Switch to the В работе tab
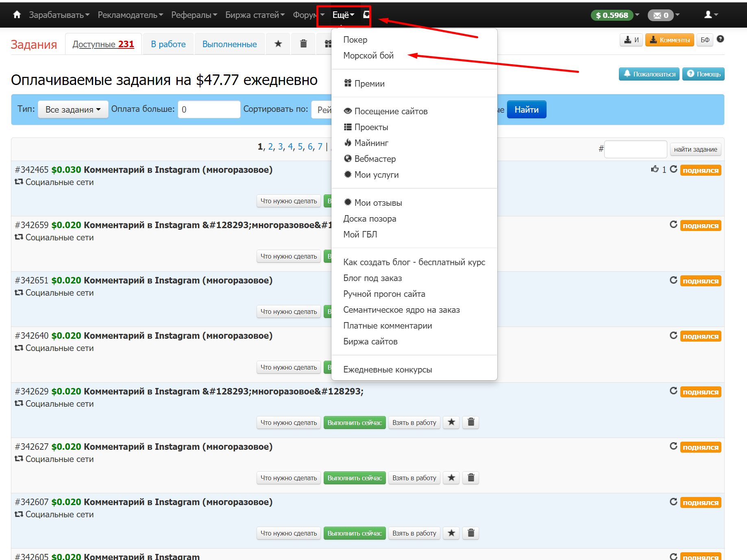Image resolution: width=747 pixels, height=560 pixels. 168,44
